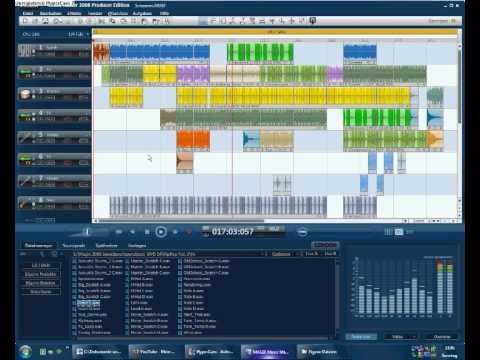
Task: Click the track 4 green FX icon
Action: (x=25, y=116)
